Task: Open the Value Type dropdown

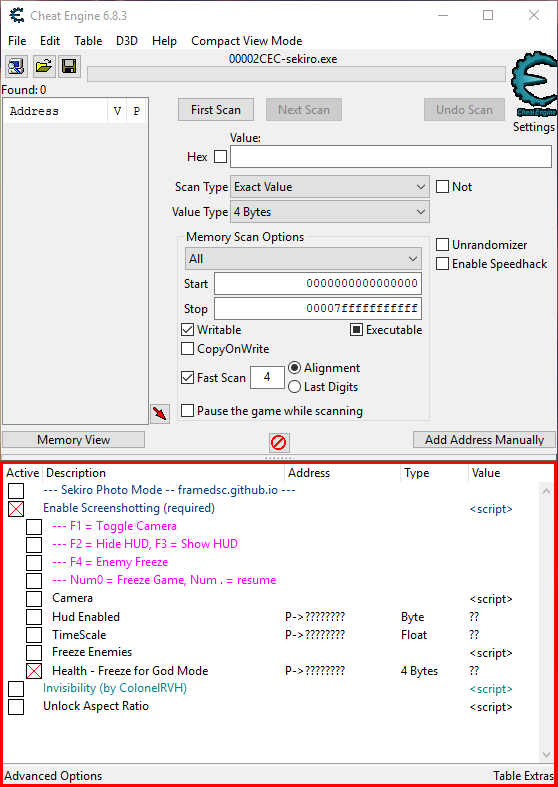Action: (x=330, y=212)
